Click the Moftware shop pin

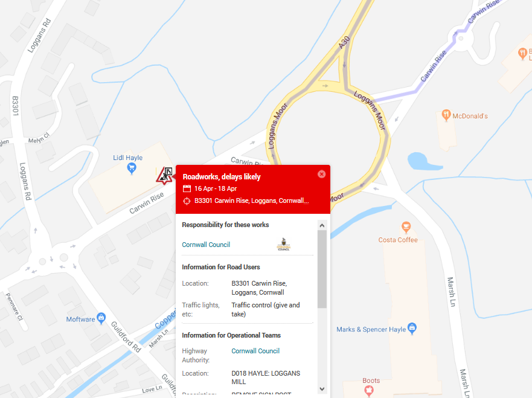point(101,319)
